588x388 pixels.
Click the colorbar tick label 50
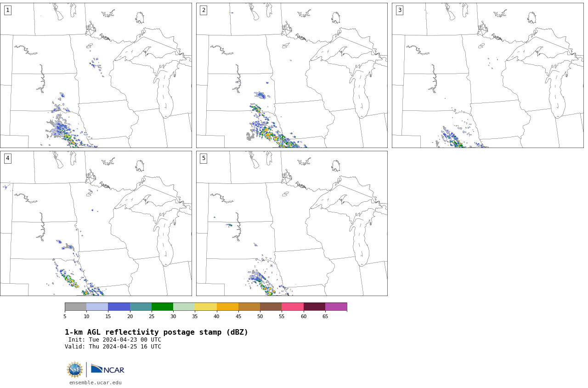pos(260,316)
